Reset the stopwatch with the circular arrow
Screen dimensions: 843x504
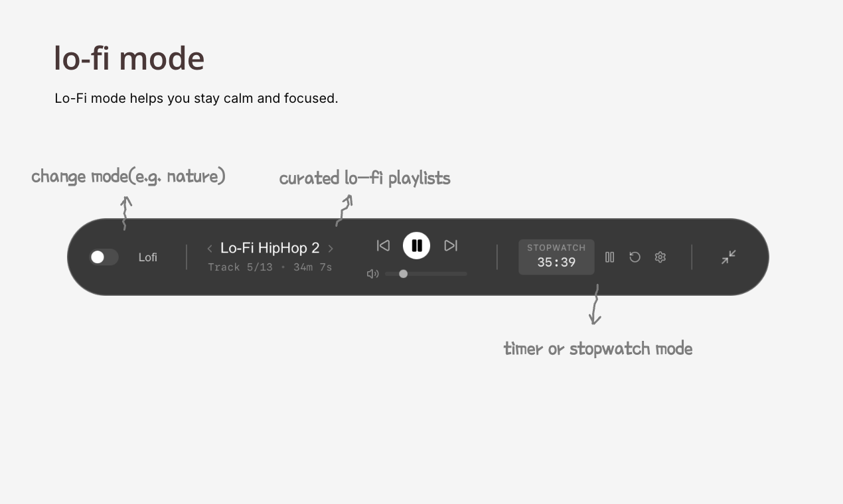coord(635,257)
